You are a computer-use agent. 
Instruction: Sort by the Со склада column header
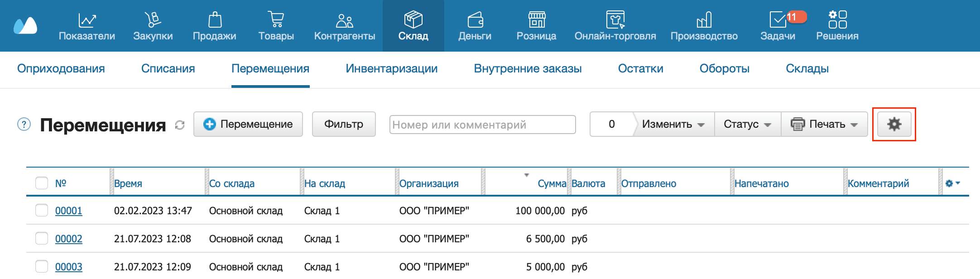232,183
